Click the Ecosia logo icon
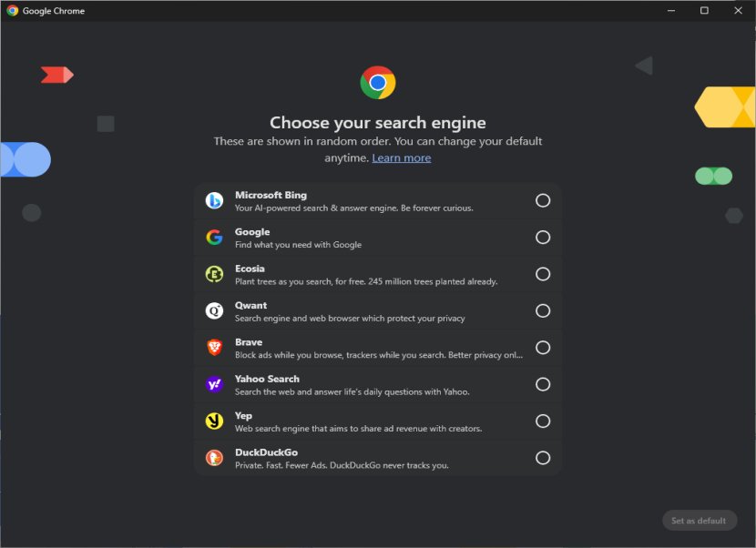 (214, 274)
